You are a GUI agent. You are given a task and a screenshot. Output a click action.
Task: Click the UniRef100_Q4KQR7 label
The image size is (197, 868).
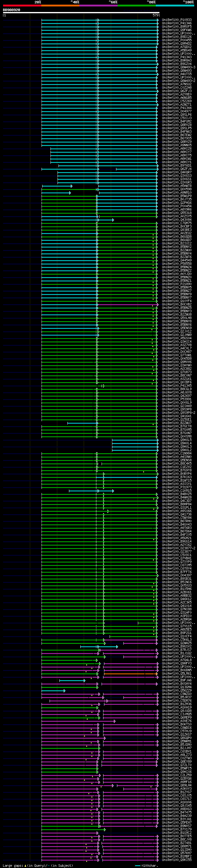(177, 172)
